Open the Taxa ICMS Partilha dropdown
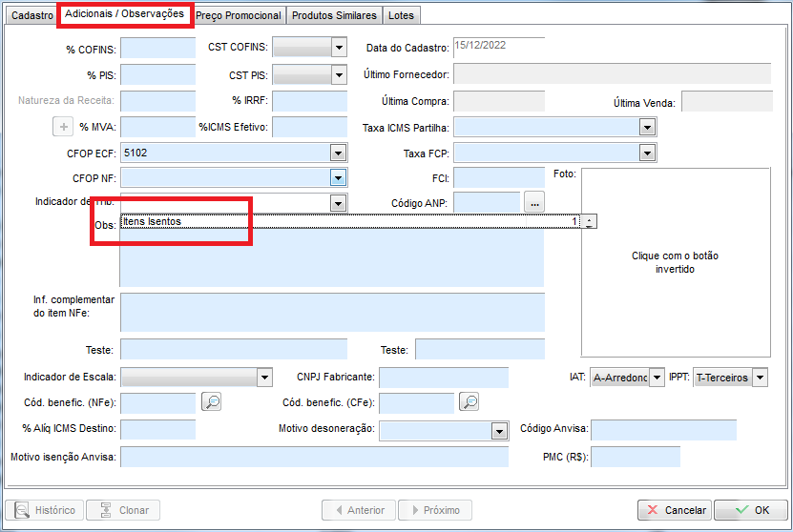This screenshot has height=532, width=793. pyautogui.click(x=647, y=127)
